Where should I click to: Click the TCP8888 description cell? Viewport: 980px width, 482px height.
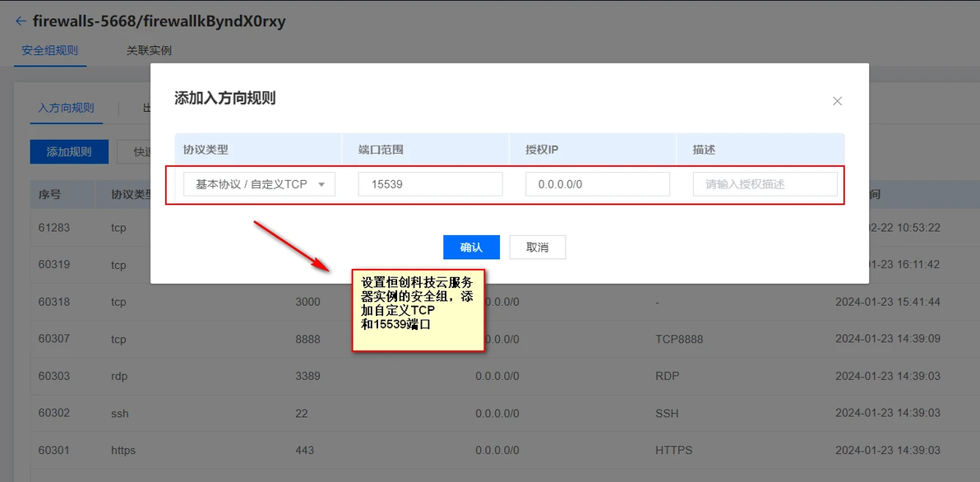point(679,340)
